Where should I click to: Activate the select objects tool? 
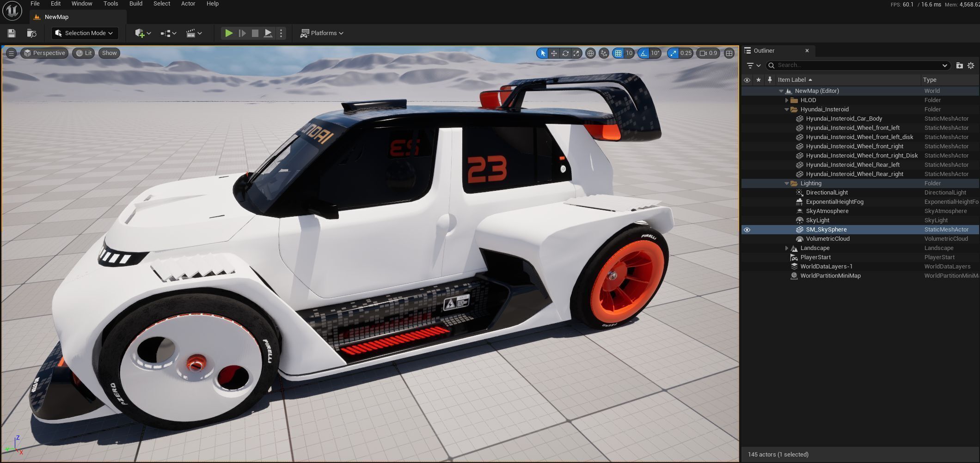[543, 53]
